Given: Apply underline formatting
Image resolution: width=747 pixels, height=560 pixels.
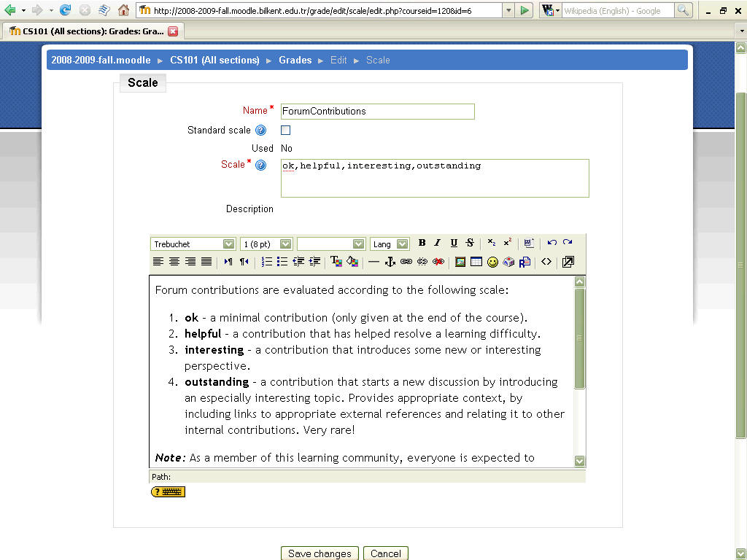Looking at the screenshot, I should tap(454, 243).
